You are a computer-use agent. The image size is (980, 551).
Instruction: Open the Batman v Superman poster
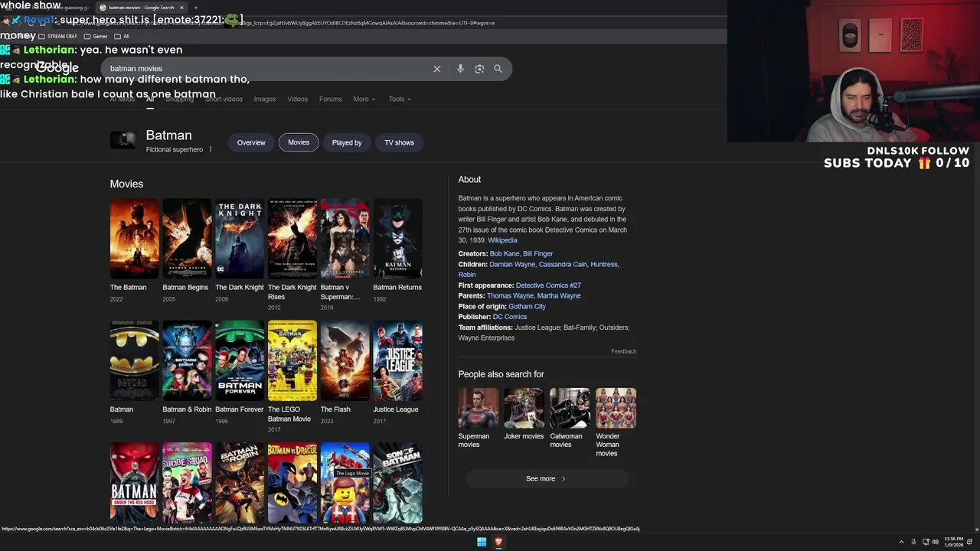click(345, 239)
